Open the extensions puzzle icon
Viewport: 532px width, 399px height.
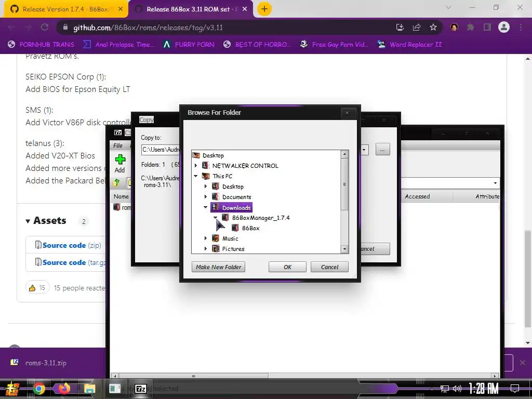click(x=471, y=28)
